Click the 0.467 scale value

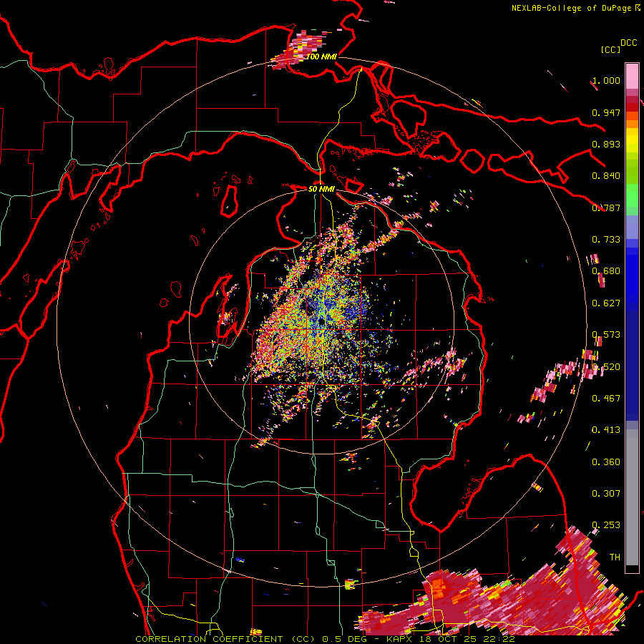606,399
